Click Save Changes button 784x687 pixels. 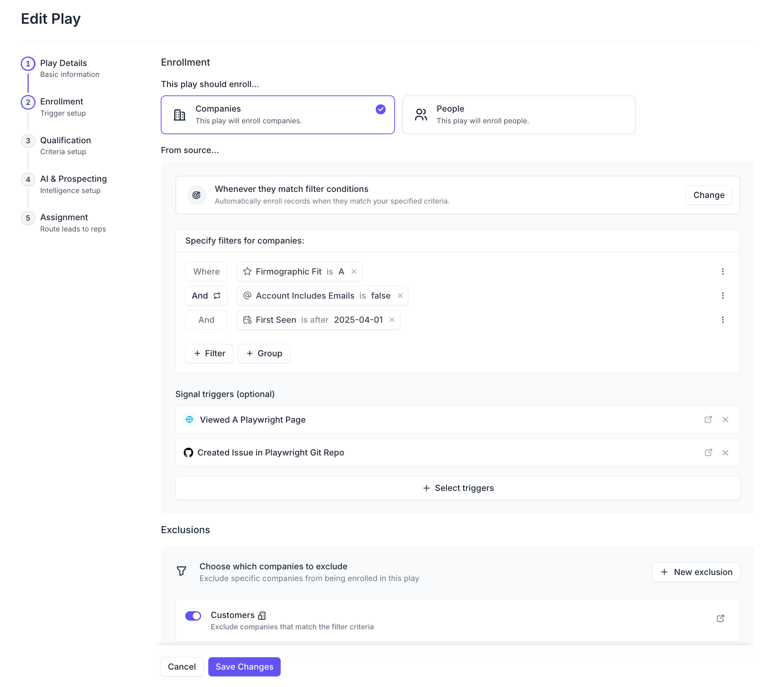point(244,667)
